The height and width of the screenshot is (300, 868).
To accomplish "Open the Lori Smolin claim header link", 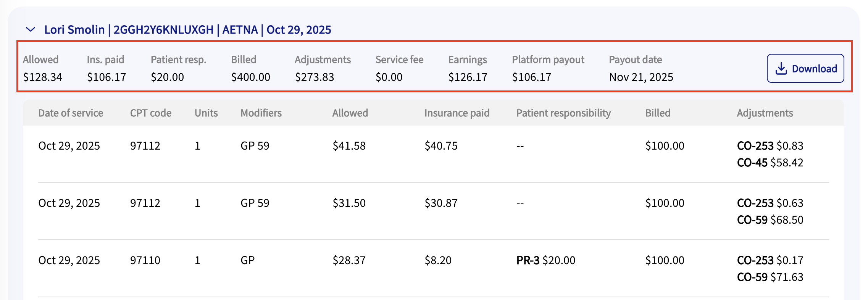I will 187,30.
